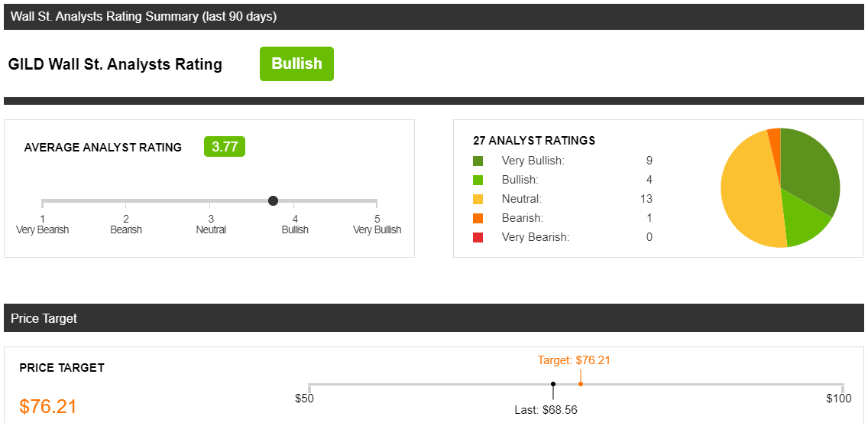Click the rating slider's black knob
This screenshot has width=868, height=423.
click(x=273, y=200)
